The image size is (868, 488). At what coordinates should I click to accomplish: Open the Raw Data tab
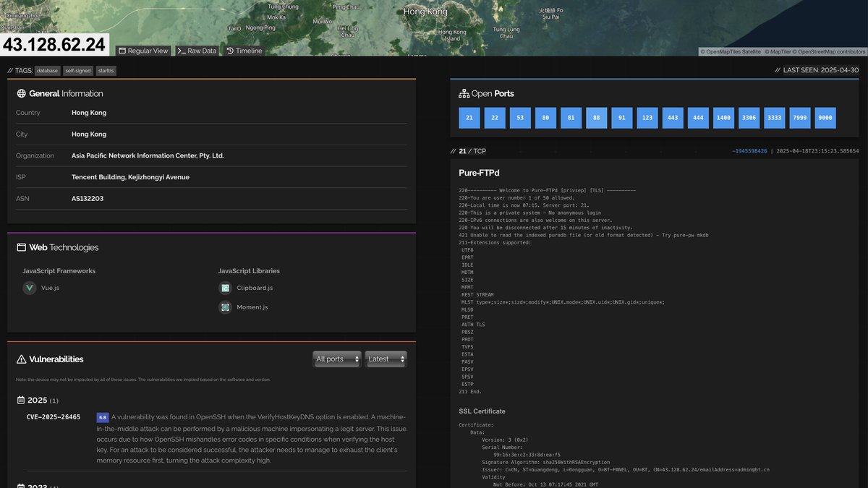click(197, 51)
